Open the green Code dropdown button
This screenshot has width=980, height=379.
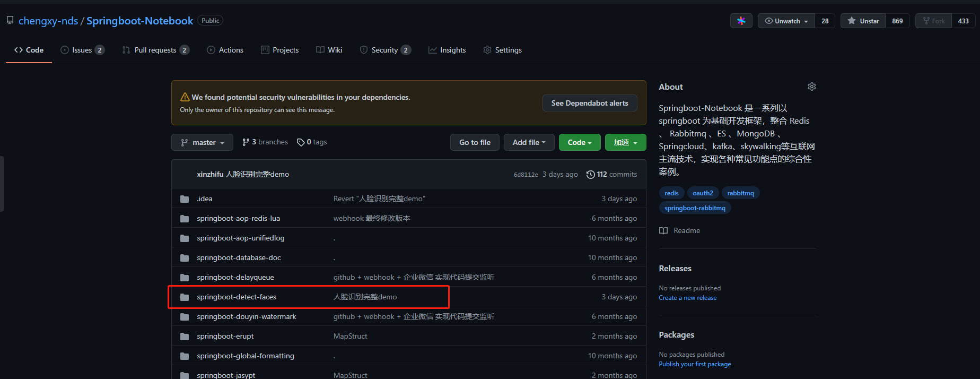click(579, 142)
